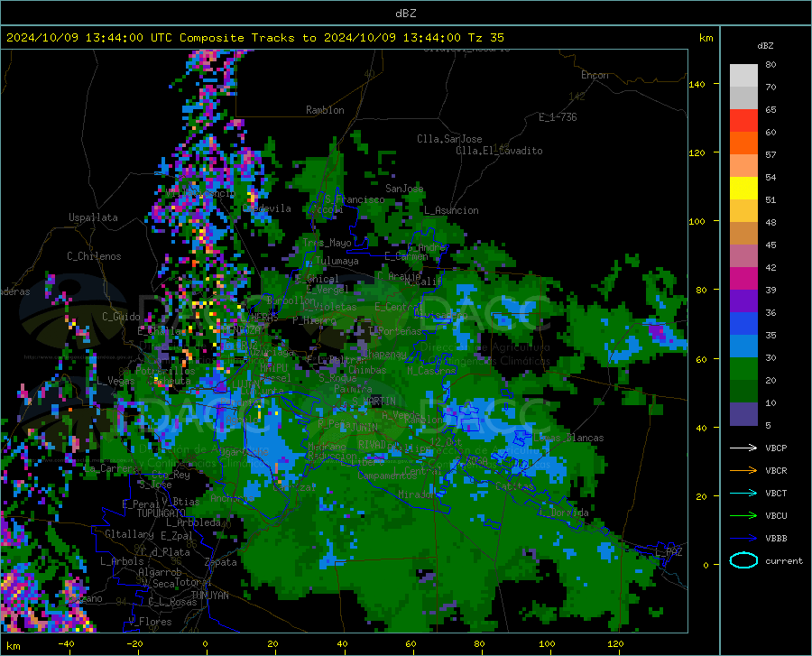The image size is (812, 656).
Task: Click the L_PAZ label at right edge
Action: (x=669, y=552)
